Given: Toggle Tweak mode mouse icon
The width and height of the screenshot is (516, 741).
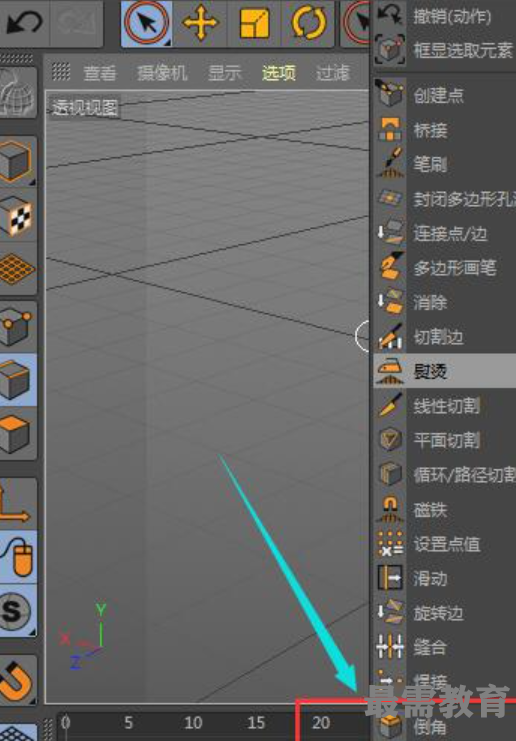Looking at the screenshot, I should point(17,558).
